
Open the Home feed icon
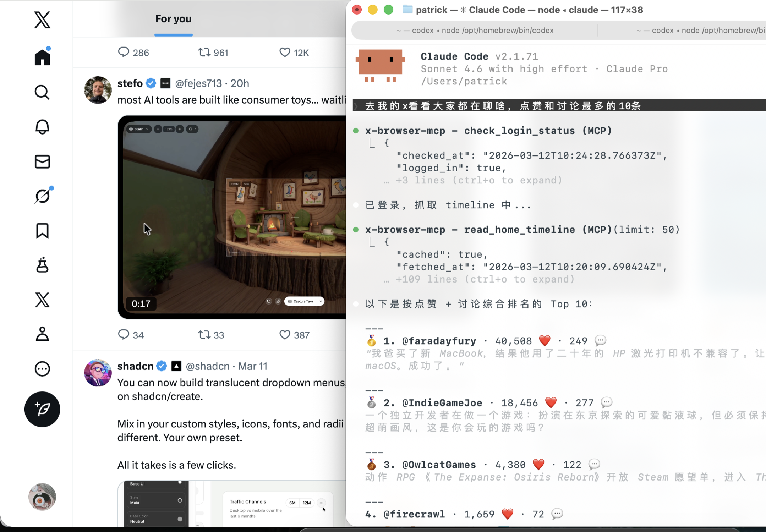coord(42,57)
